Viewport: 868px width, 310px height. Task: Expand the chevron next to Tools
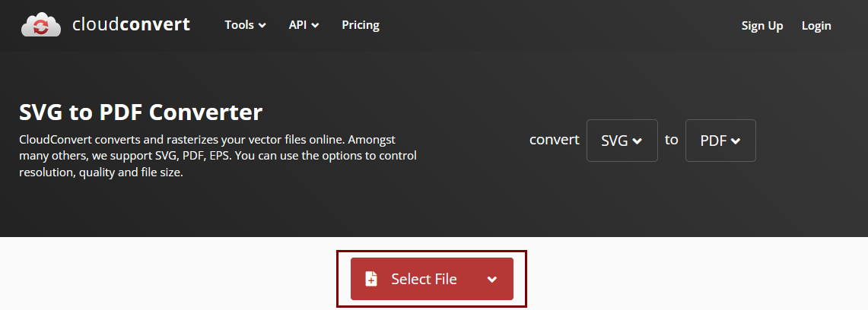262,26
